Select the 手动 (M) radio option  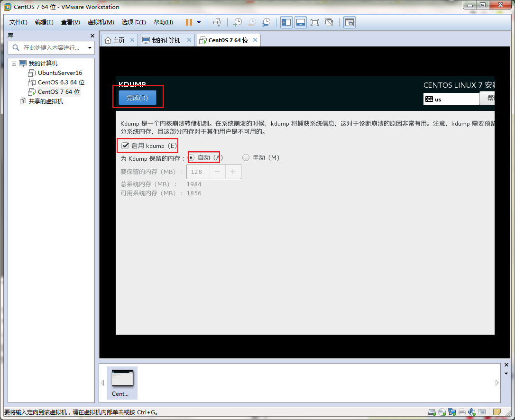point(246,158)
